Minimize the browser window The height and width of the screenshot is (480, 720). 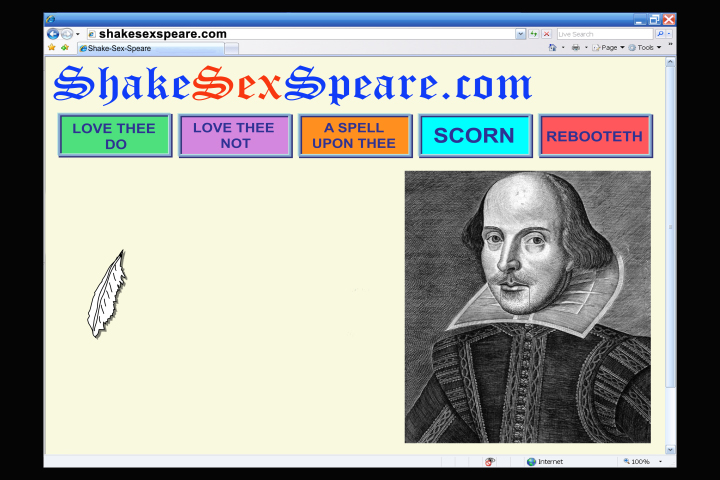pyautogui.click(x=640, y=20)
